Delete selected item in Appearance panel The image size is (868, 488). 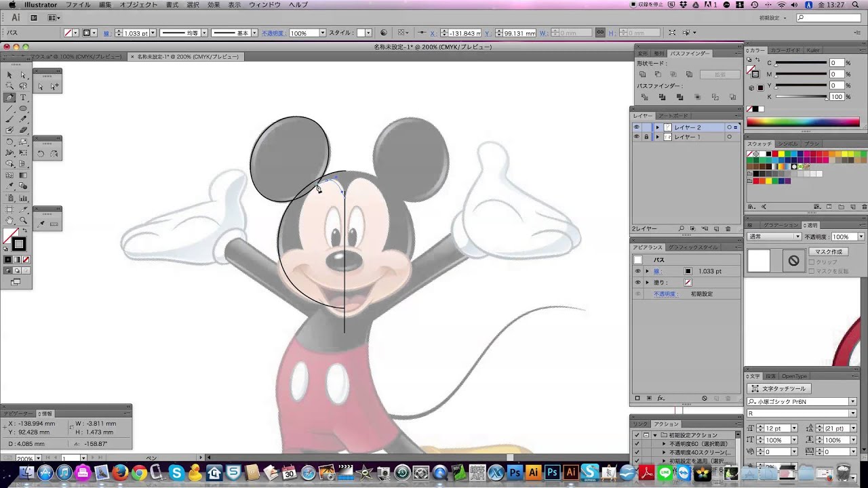(728, 399)
